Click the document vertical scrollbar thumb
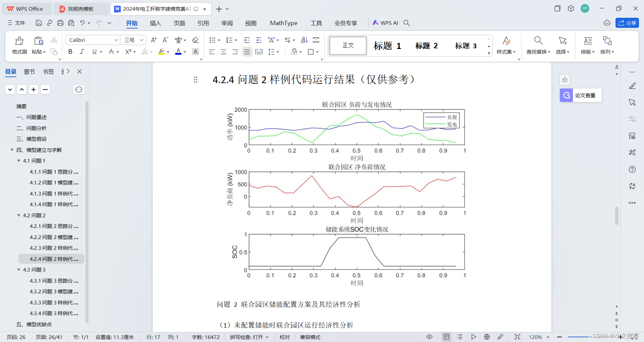 (x=616, y=216)
